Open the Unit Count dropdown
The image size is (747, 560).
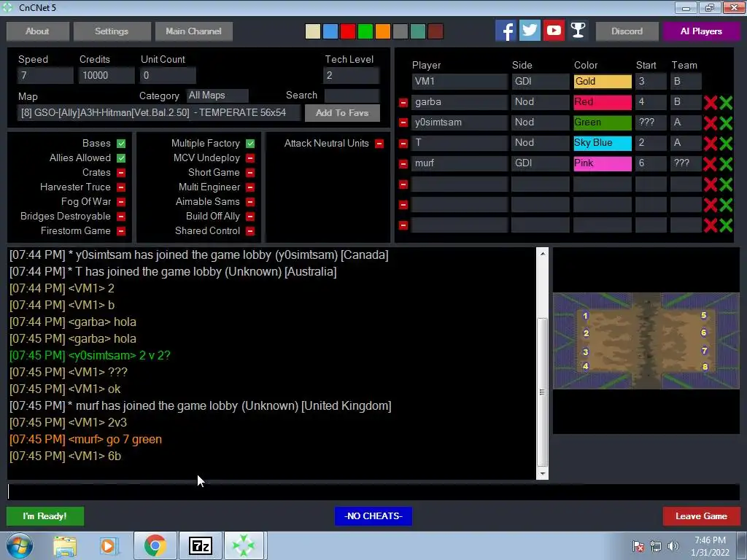click(168, 75)
